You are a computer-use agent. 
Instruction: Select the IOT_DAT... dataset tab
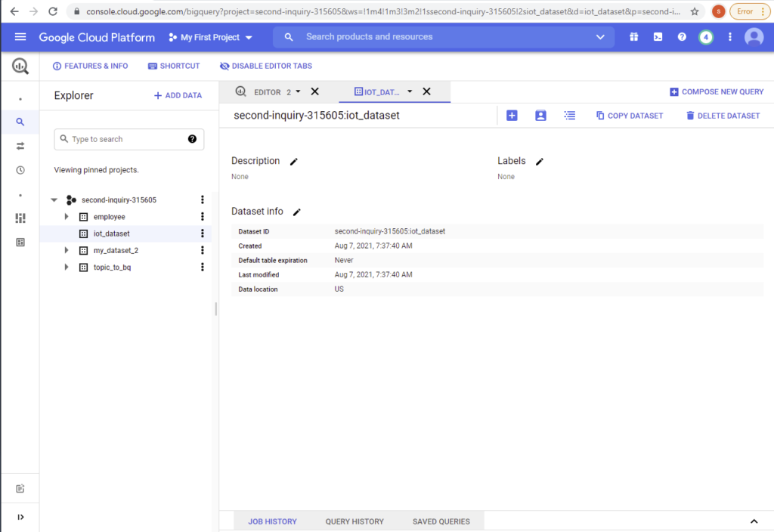tap(377, 92)
